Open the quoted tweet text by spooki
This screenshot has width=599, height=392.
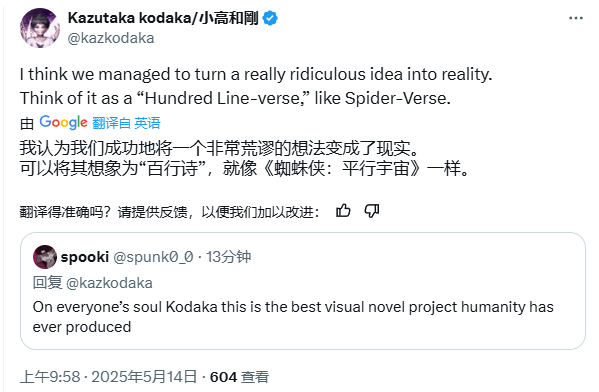click(x=293, y=317)
